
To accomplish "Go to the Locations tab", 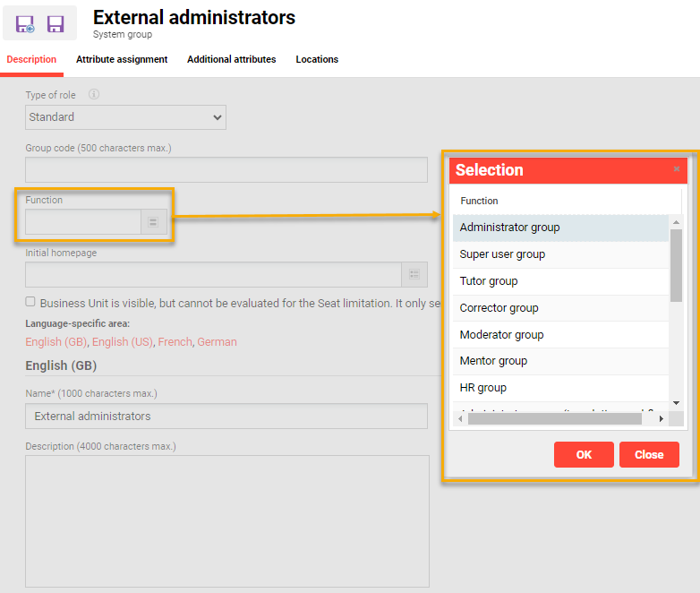I will tap(317, 60).
